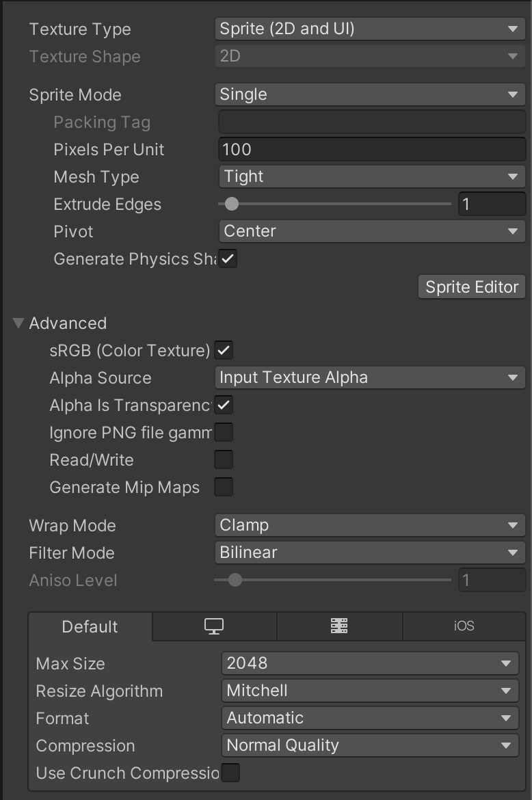The height and width of the screenshot is (800, 532).
Task: Open the Max Size dropdown
Action: click(369, 663)
